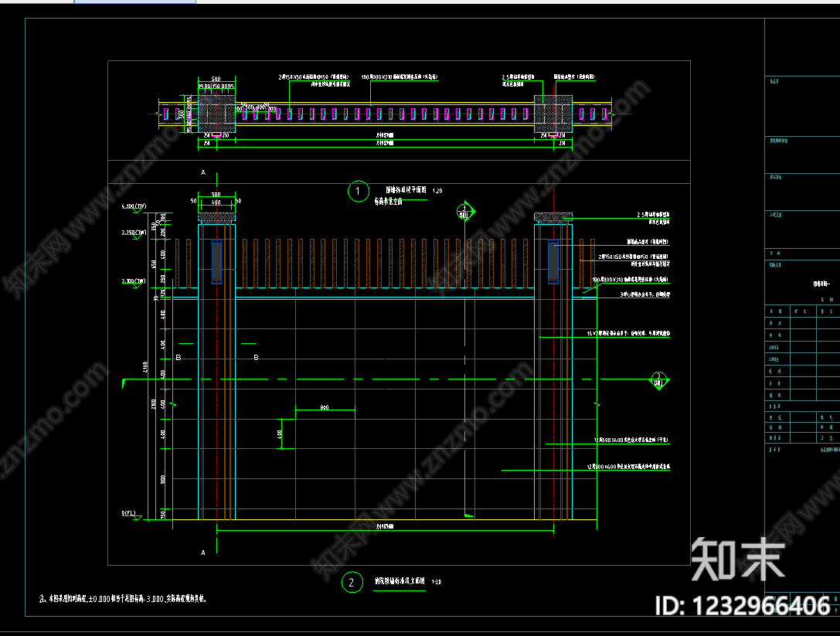Click the 800 dimension in the elevation chain
840x636 pixels.
pyautogui.click(x=163, y=479)
